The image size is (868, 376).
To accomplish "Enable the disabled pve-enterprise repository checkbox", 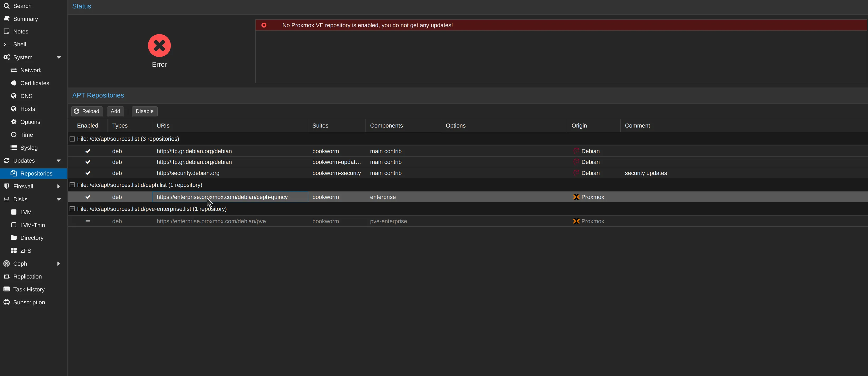I will pos(87,221).
